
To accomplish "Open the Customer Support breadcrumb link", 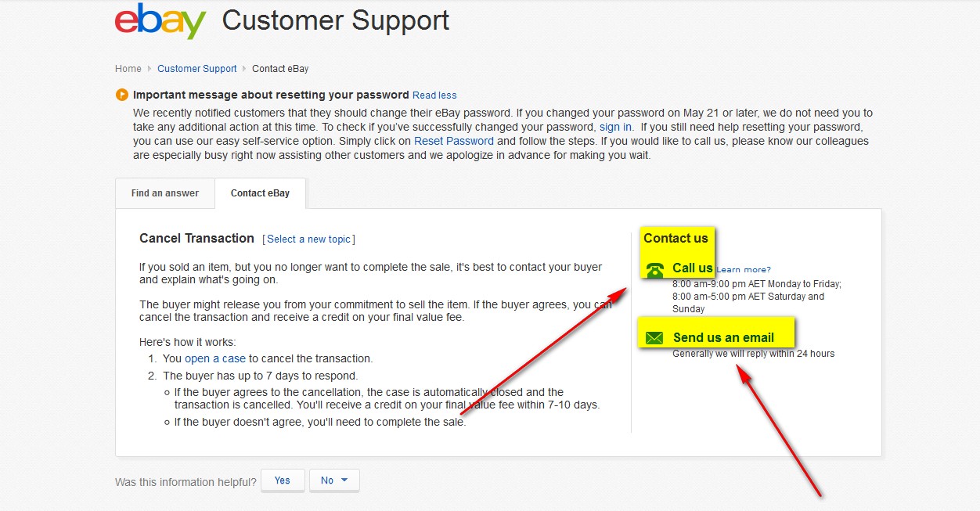I will (x=196, y=68).
